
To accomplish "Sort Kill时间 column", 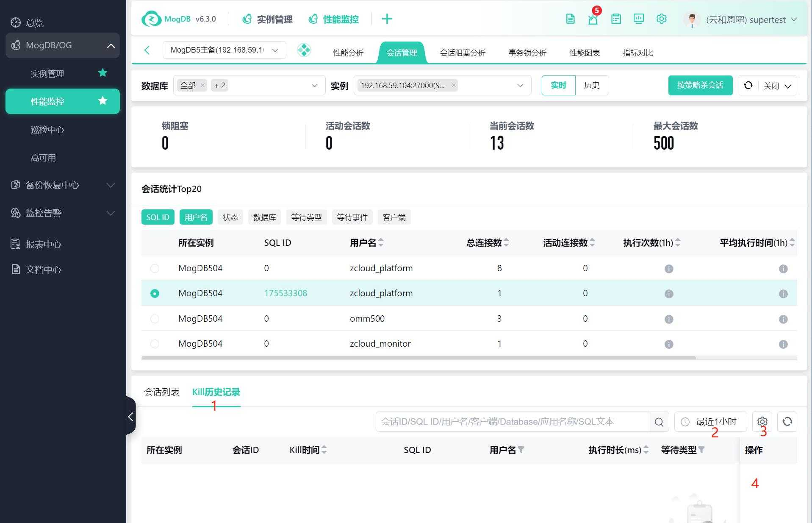I will click(324, 450).
